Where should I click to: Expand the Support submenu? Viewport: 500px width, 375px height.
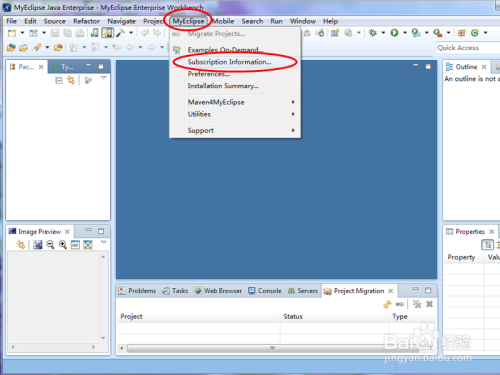[235, 130]
